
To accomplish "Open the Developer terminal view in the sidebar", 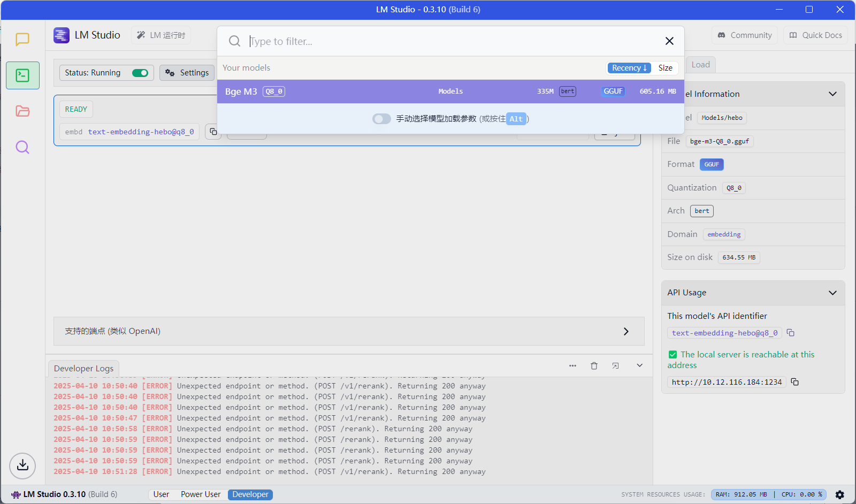I will [x=22, y=75].
